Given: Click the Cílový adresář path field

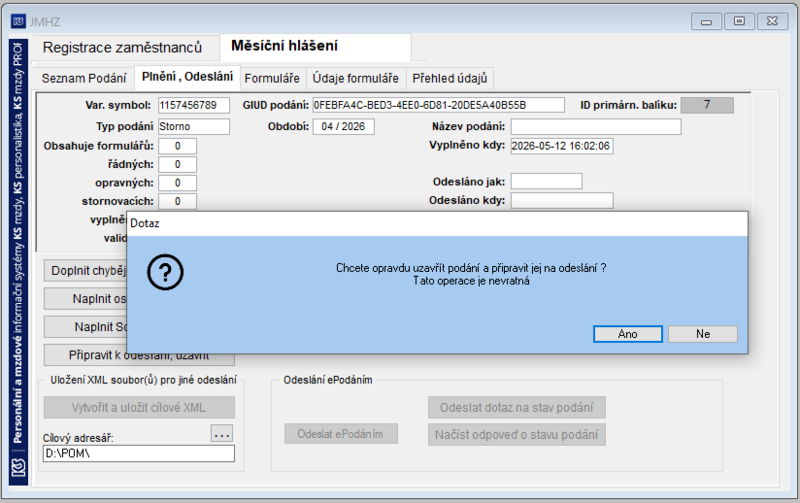Looking at the screenshot, I should pos(139,454).
